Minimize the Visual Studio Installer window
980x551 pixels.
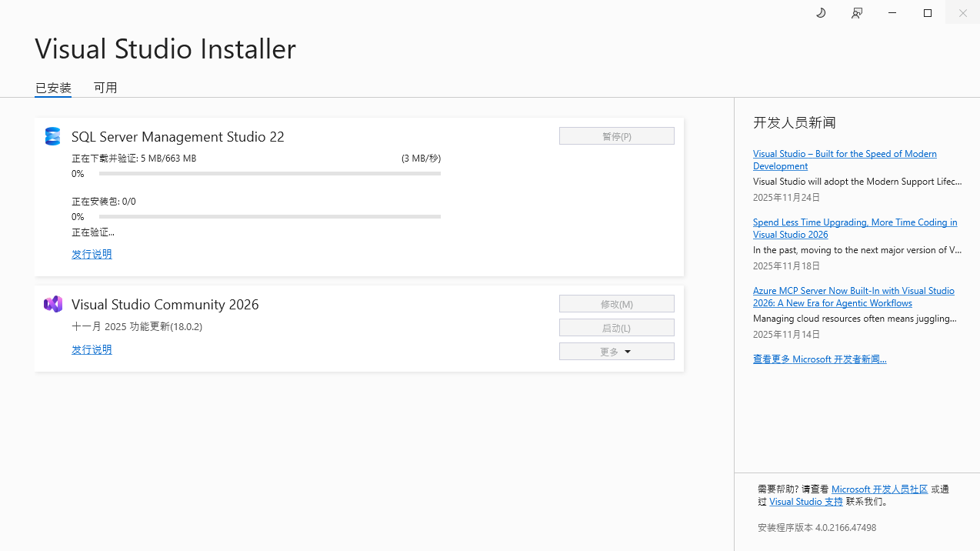[x=892, y=13]
